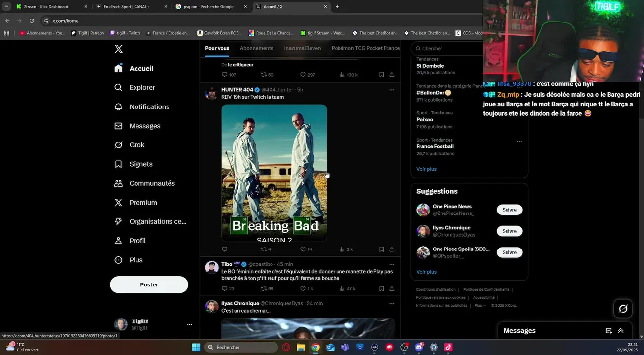Image resolution: width=644 pixels, height=355 pixels.
Task: Click Voir plus under Suggestions
Action: [426, 272]
